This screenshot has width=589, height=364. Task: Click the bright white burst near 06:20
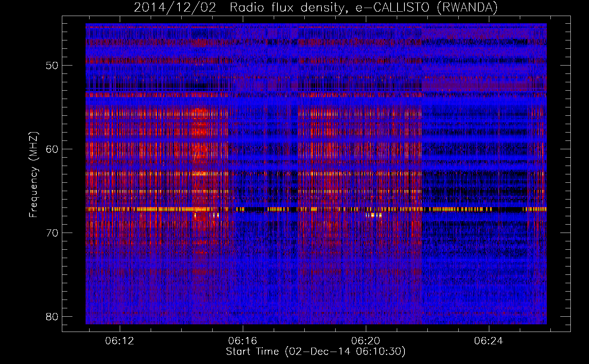click(374, 215)
